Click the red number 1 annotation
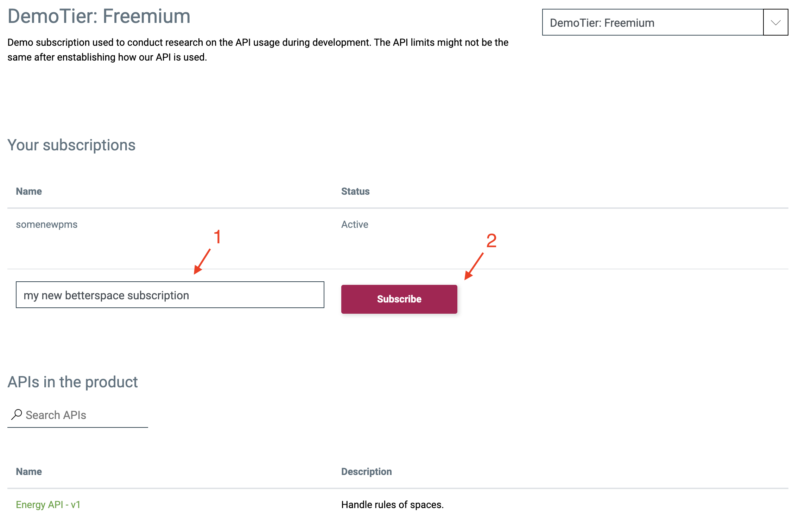This screenshot has height=519, width=812. pyautogui.click(x=217, y=237)
